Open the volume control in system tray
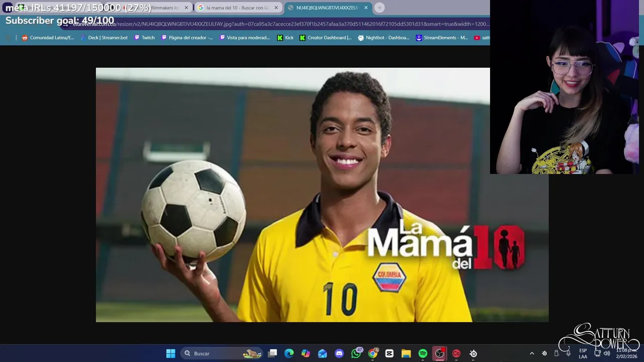This screenshot has height=362, width=644. [x=607, y=353]
